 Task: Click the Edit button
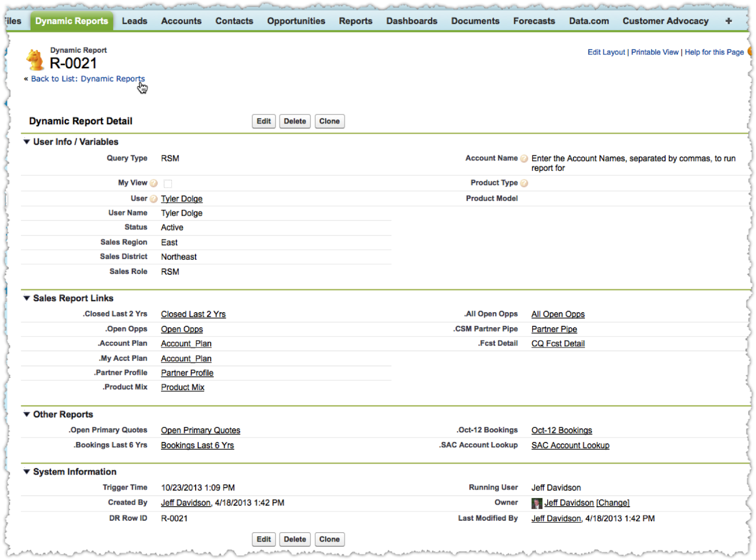pos(263,121)
